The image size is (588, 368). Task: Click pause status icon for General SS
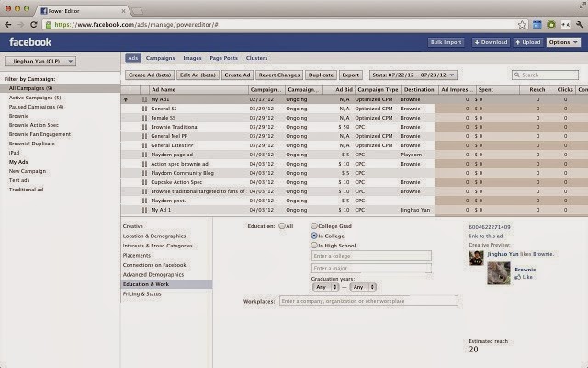144,109
